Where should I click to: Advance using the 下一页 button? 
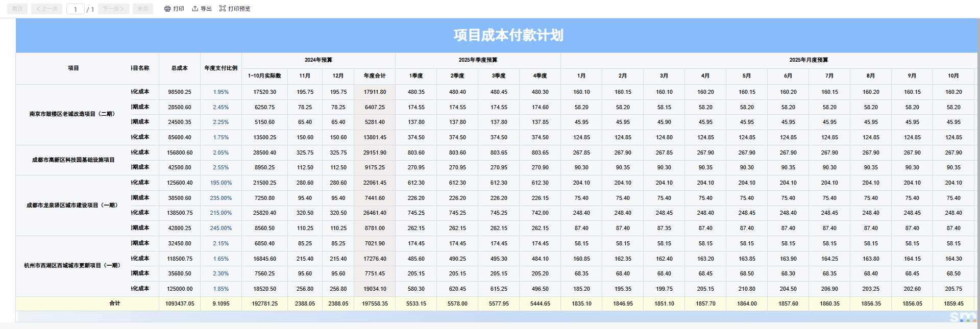(x=113, y=9)
